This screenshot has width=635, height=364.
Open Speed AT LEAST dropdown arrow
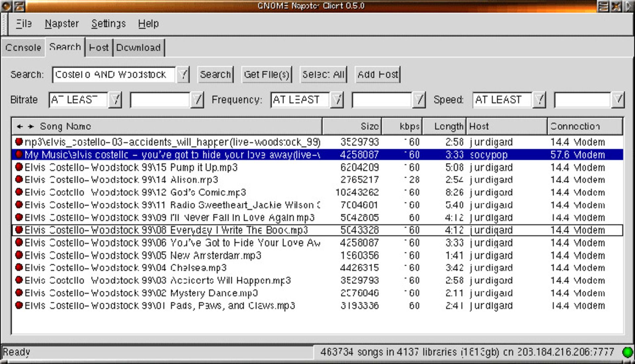tap(539, 100)
